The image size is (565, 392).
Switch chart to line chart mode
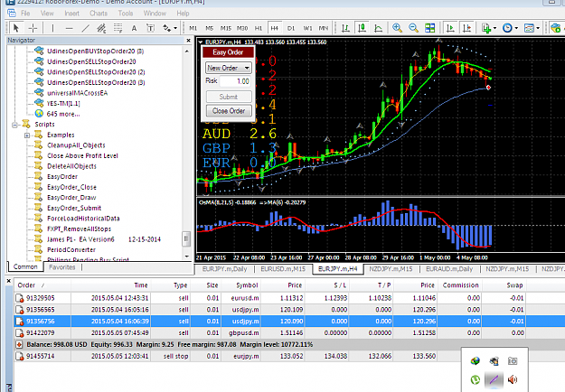[378, 28]
